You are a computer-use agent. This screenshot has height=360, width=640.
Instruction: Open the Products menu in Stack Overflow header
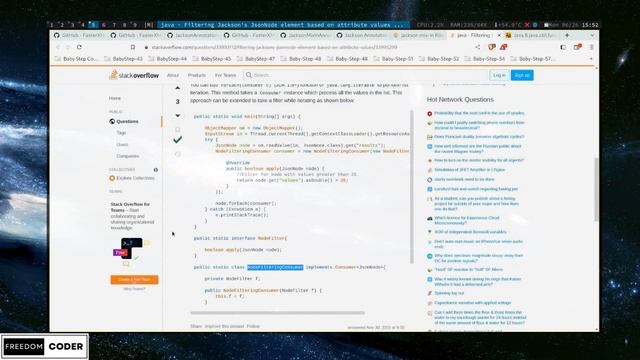(197, 75)
